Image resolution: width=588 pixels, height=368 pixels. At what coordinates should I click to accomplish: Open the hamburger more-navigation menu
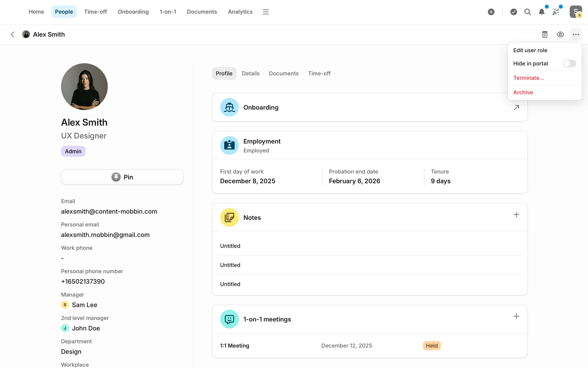266,12
